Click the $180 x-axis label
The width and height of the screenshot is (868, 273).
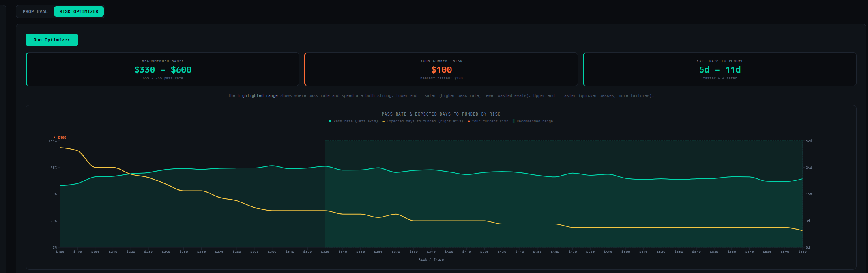tap(60, 252)
